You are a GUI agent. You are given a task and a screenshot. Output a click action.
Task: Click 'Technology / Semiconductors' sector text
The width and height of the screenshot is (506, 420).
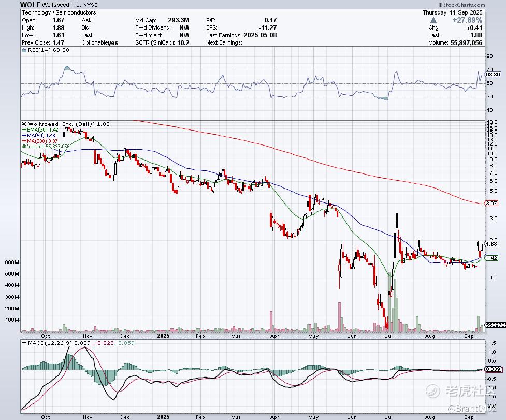pyautogui.click(x=59, y=12)
